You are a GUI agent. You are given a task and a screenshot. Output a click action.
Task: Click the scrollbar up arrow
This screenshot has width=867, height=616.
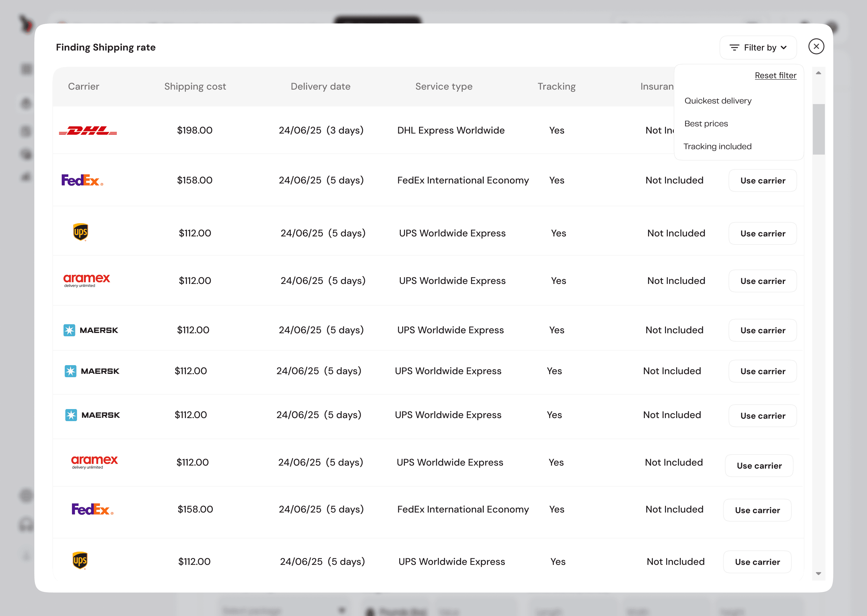pyautogui.click(x=819, y=73)
